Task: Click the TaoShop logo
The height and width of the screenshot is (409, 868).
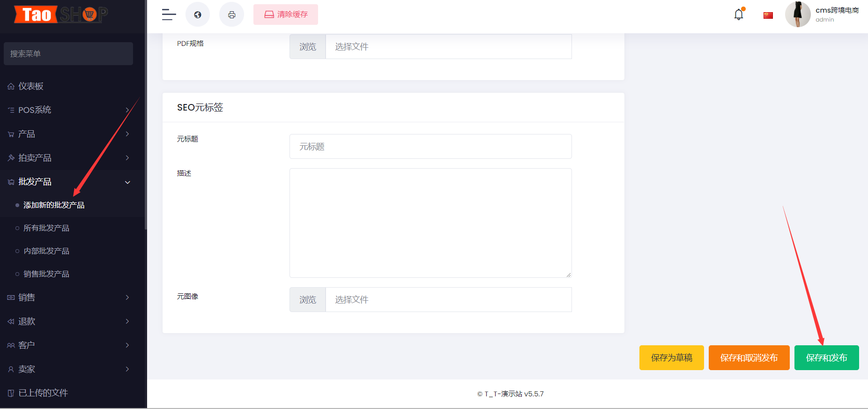Action: pos(61,15)
